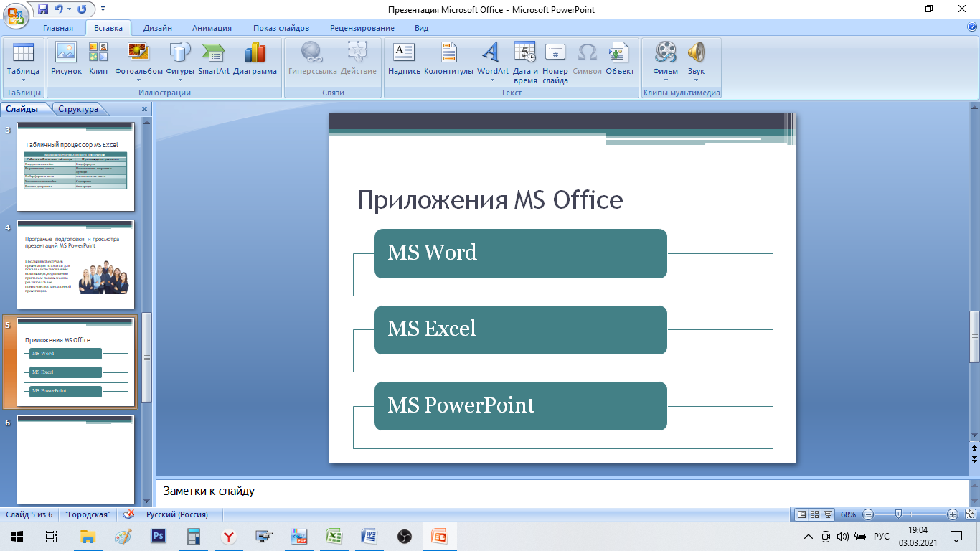Switch to slide sorter view

point(816,514)
